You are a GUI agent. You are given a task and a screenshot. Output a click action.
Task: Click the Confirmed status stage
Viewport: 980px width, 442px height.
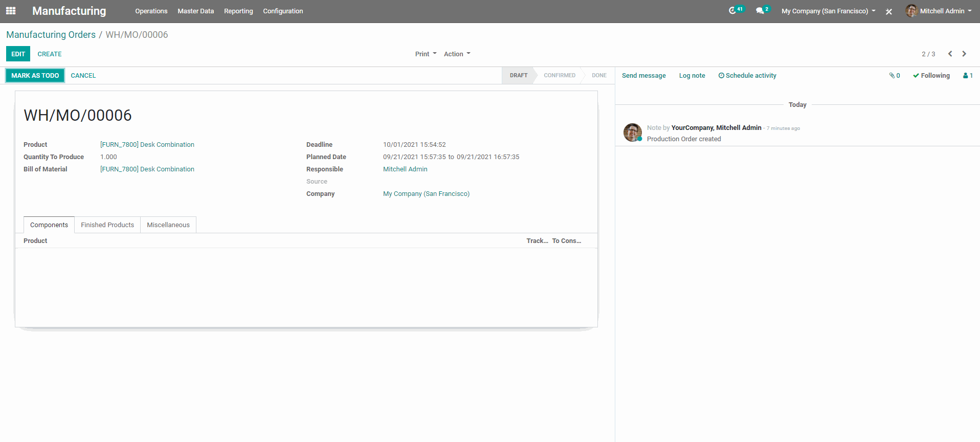[x=560, y=75]
